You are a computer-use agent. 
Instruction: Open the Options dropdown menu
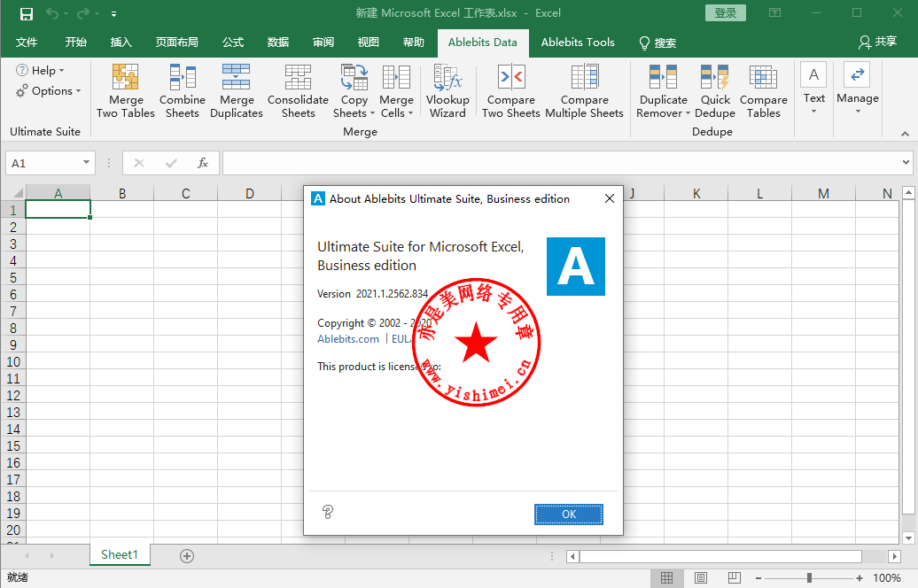tap(49, 90)
